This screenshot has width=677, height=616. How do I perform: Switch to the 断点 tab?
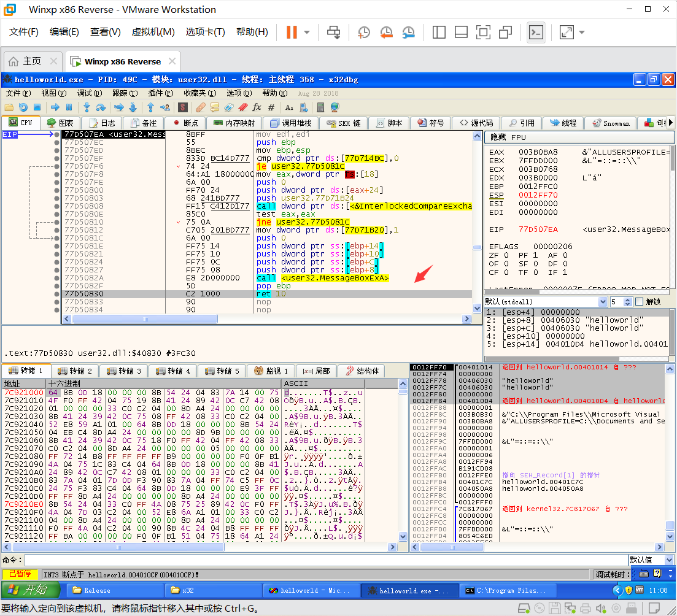click(x=185, y=123)
